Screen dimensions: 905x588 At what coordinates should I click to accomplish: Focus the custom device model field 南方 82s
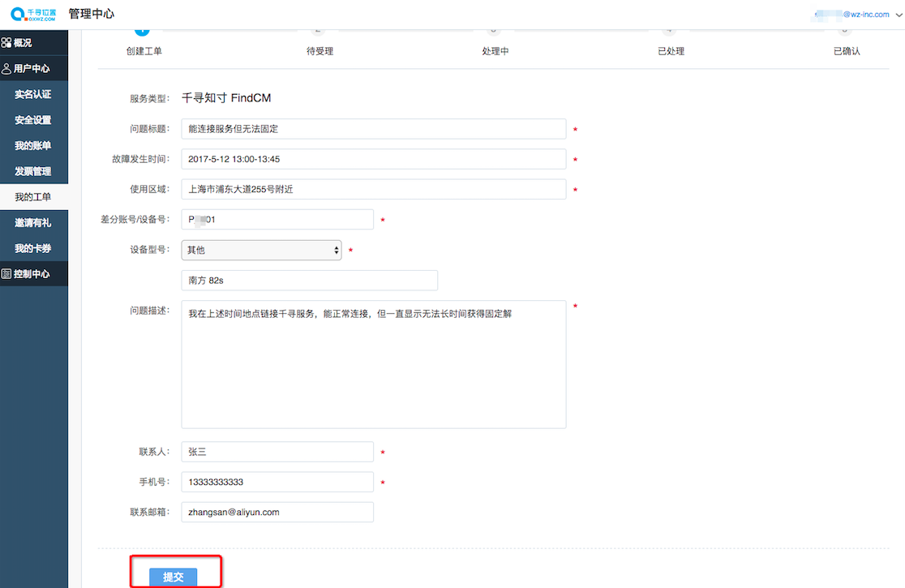(309, 281)
